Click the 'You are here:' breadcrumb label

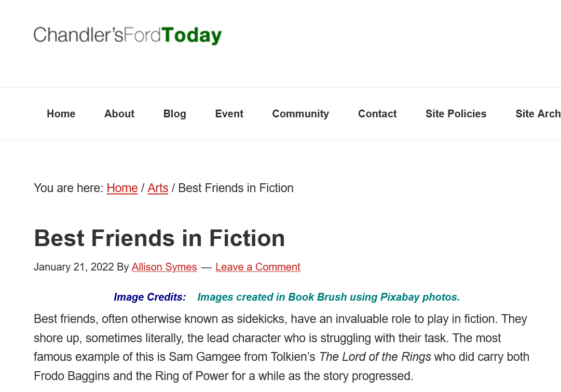pos(69,188)
